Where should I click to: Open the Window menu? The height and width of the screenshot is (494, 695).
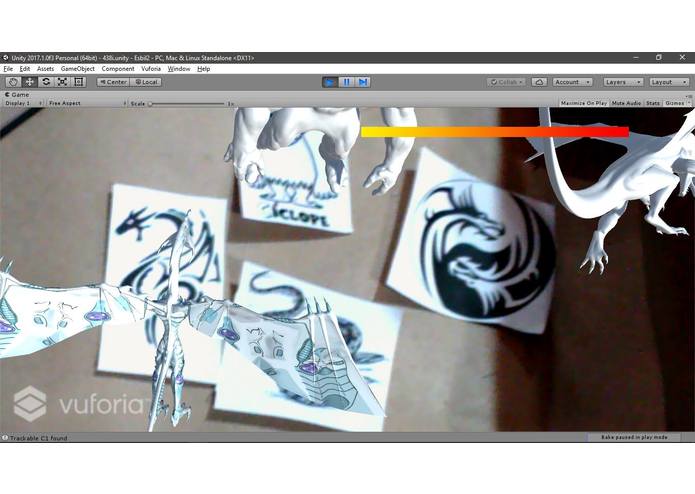(x=179, y=69)
